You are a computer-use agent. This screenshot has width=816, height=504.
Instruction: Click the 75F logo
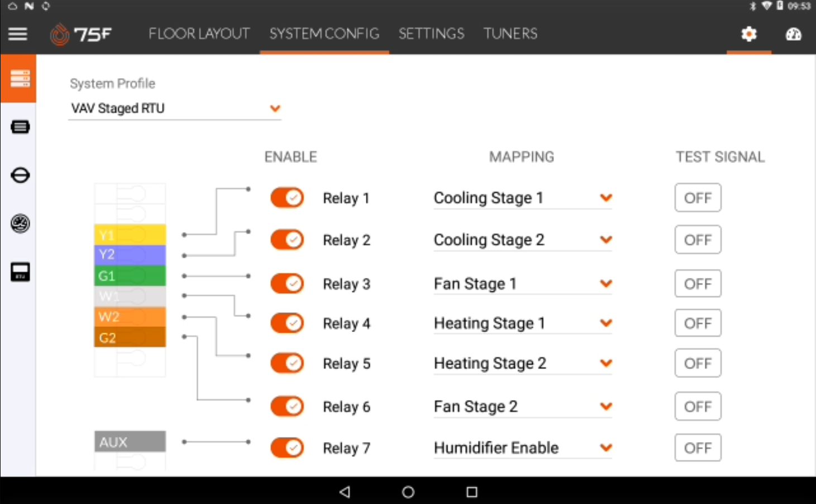82,34
